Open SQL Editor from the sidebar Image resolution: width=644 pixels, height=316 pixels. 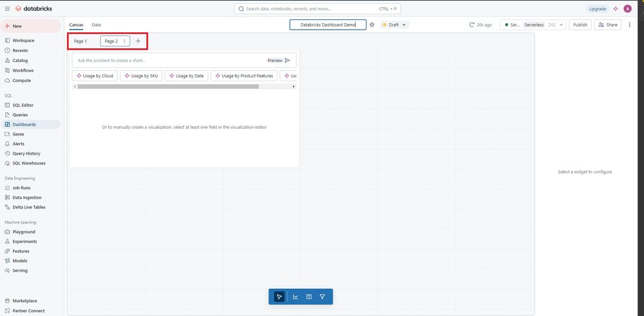(x=23, y=105)
